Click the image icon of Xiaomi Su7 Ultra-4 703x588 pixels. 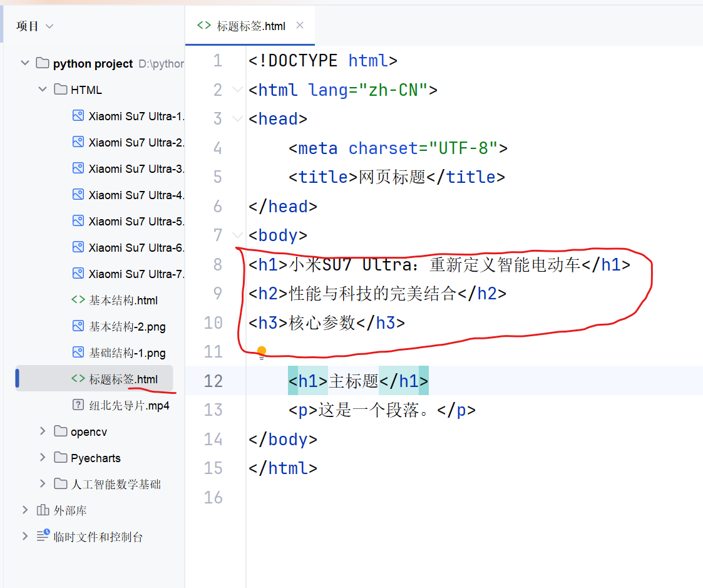(78, 195)
